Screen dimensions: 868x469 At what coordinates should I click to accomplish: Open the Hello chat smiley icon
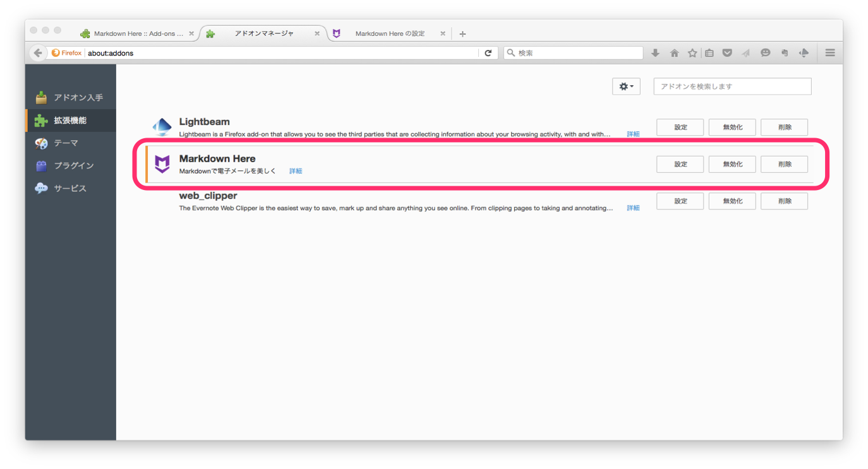765,53
